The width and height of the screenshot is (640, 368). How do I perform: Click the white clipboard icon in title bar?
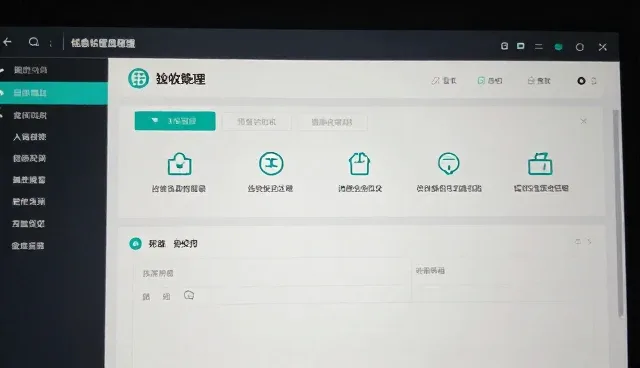(504, 46)
